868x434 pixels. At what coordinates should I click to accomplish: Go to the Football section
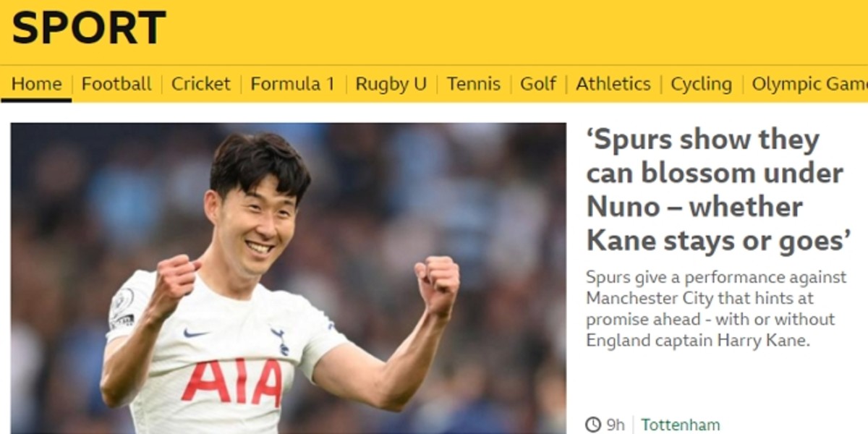(116, 84)
